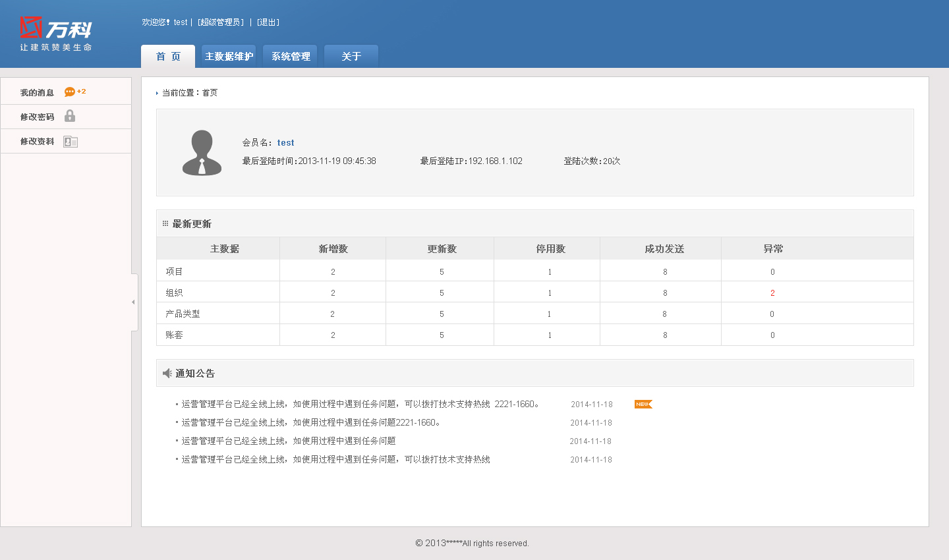Click last login time 2013-11-19 09:45:38
The width and height of the screenshot is (949, 560).
pos(337,161)
